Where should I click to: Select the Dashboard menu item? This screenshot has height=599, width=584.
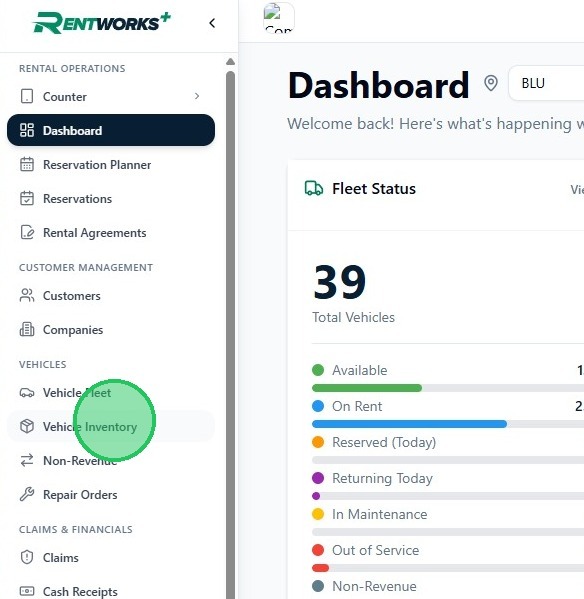click(111, 130)
